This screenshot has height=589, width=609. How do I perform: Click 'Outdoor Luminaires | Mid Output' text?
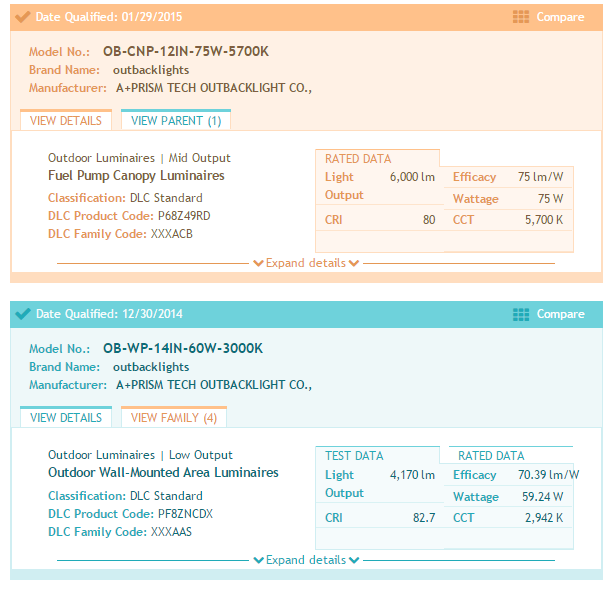tap(139, 158)
